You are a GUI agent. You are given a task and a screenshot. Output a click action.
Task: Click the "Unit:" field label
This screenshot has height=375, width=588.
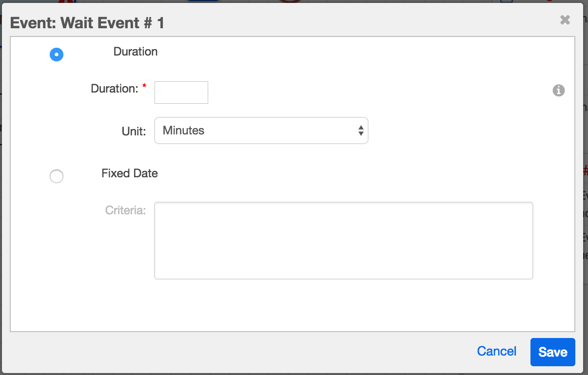(134, 131)
